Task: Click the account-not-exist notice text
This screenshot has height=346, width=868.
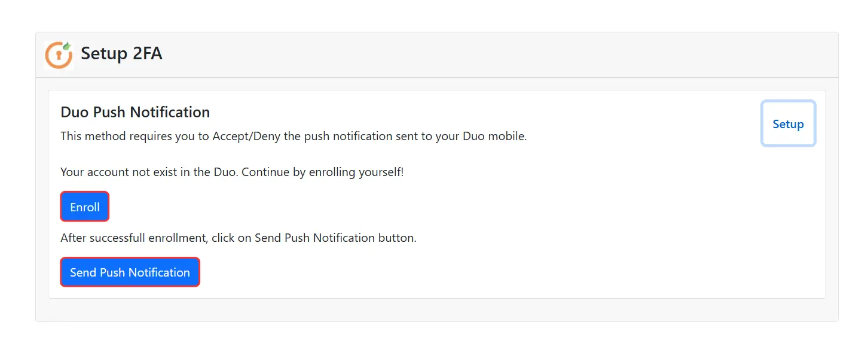Action: [x=232, y=172]
